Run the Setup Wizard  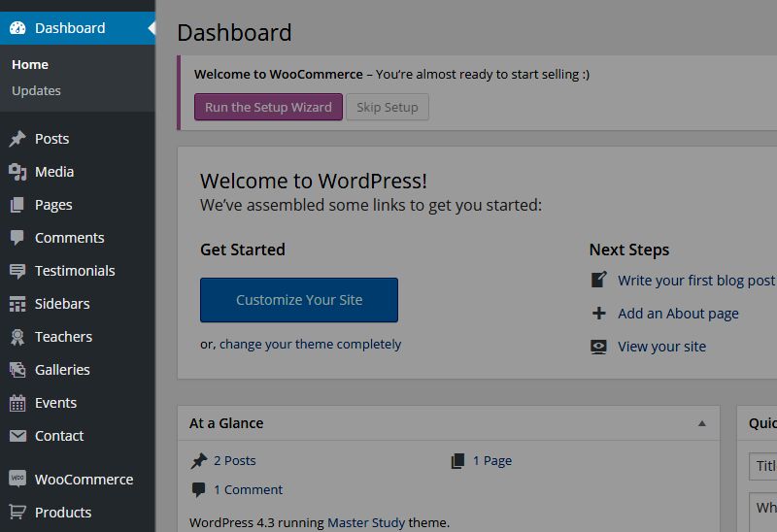[268, 107]
